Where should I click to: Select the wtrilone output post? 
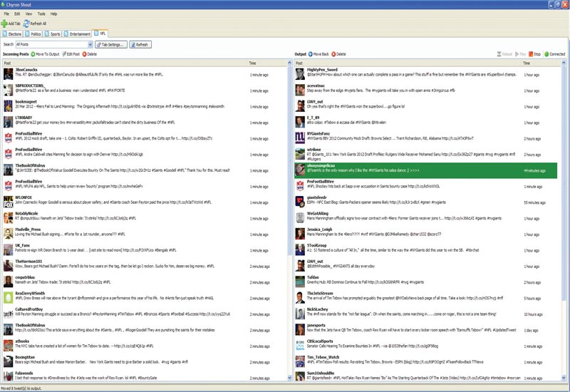pos(425,154)
